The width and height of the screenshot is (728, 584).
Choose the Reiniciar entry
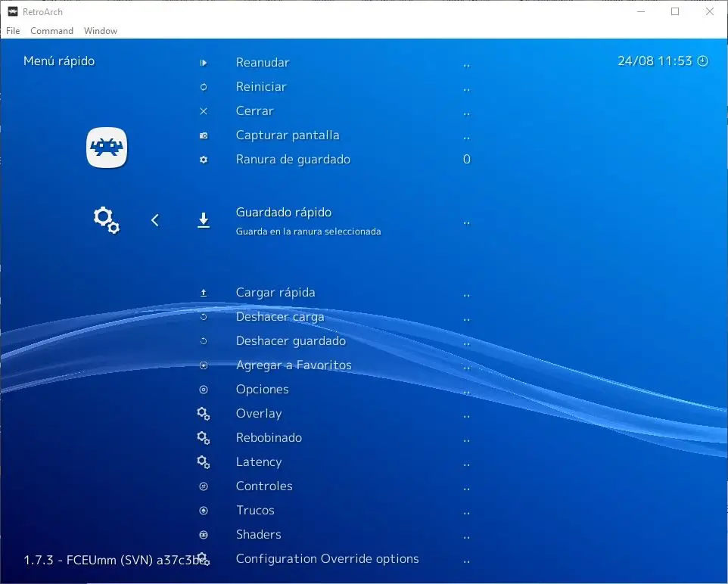[x=261, y=87]
